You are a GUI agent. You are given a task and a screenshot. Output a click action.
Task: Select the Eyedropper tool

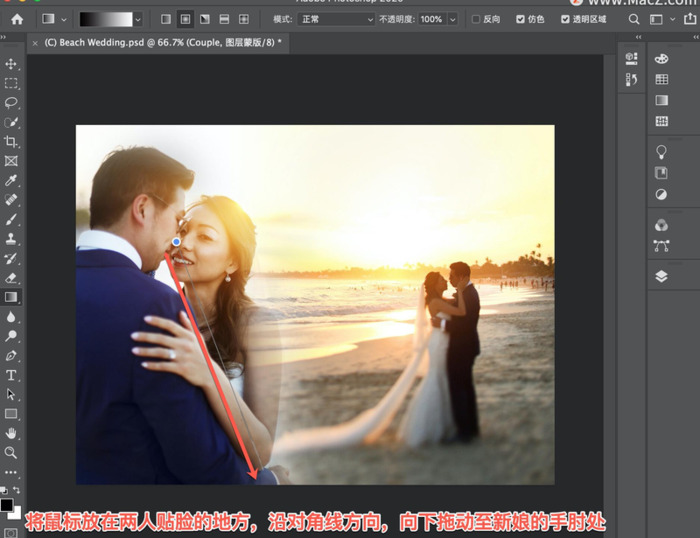point(11,180)
